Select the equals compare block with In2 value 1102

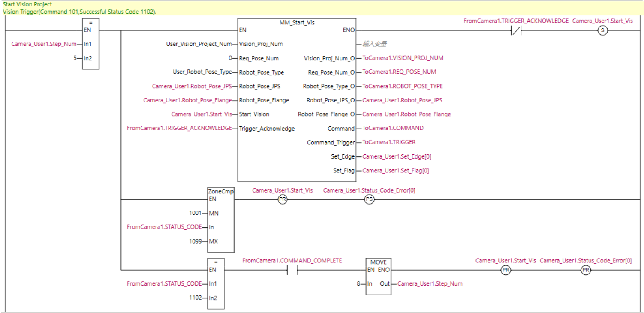[x=216, y=283]
